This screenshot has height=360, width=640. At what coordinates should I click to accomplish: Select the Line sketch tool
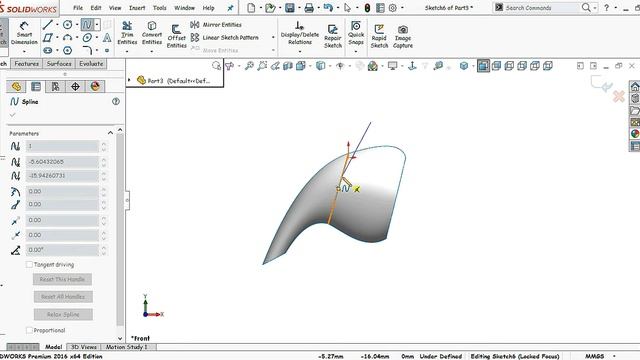pyautogui.click(x=47, y=25)
